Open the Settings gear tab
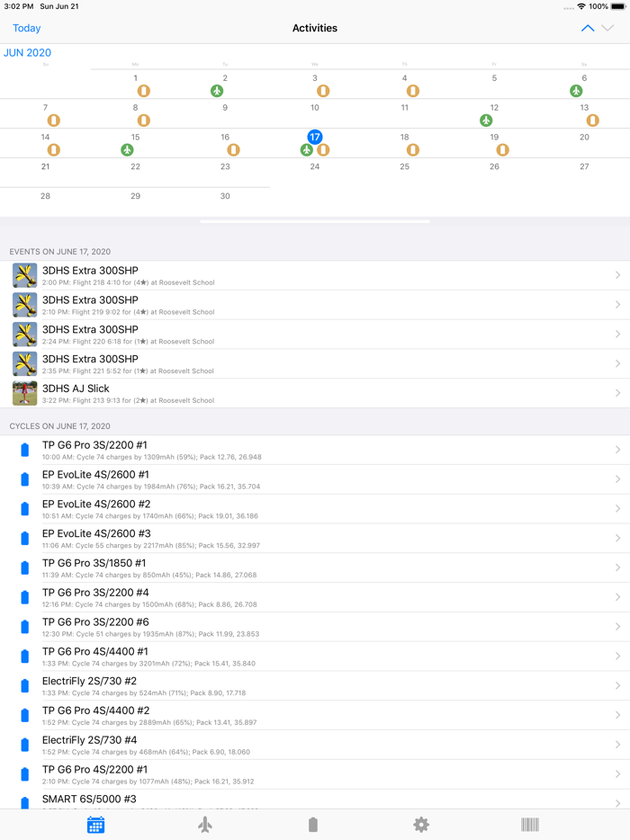The image size is (630, 840). 421,825
